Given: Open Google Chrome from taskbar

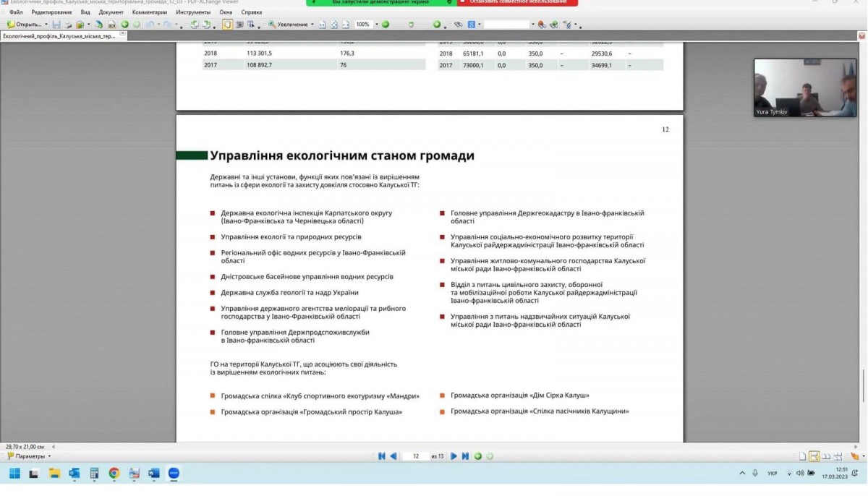Looking at the screenshot, I should pyautogui.click(x=114, y=474).
